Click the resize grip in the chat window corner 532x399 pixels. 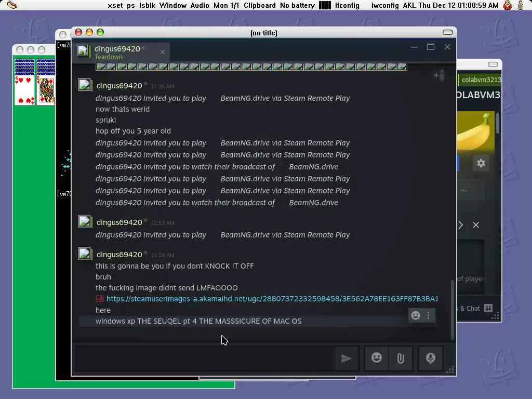(x=450, y=370)
